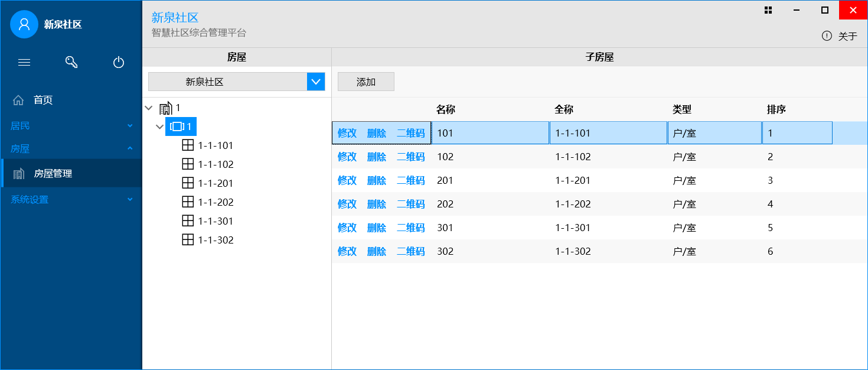Click 删除 link for room 301
The height and width of the screenshot is (370, 868).
377,228
